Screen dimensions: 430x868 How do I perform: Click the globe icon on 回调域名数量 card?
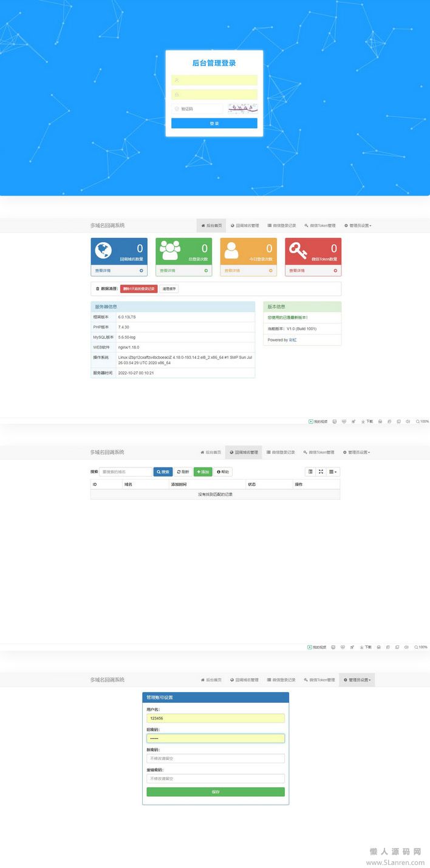coord(104,251)
